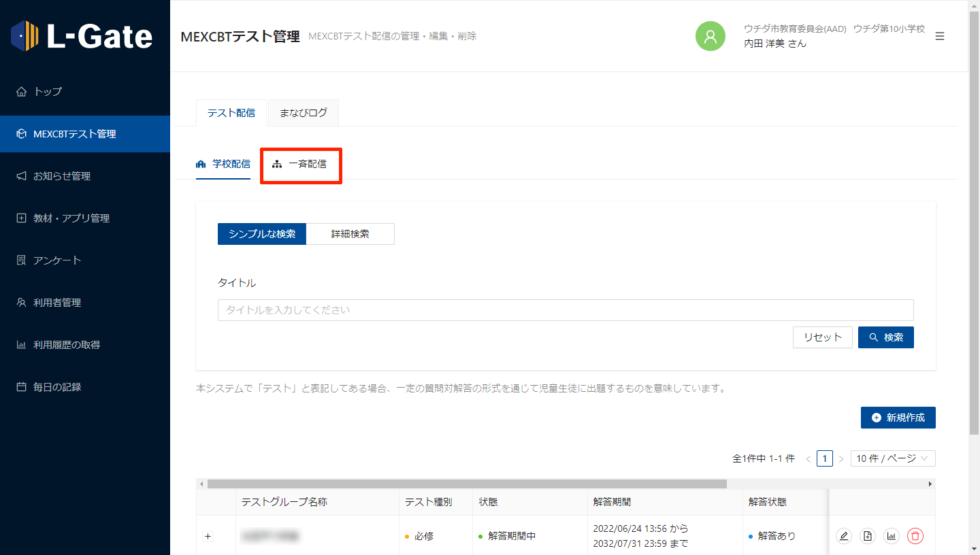The height and width of the screenshot is (555, 980).
Task: Open the 10 件 / ページ page size dropdown
Action: coord(892,458)
